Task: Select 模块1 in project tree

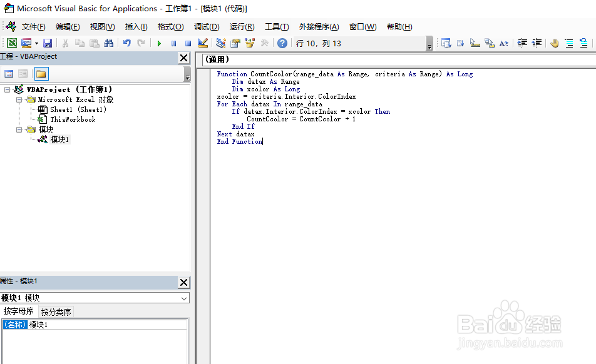Action: (59, 139)
